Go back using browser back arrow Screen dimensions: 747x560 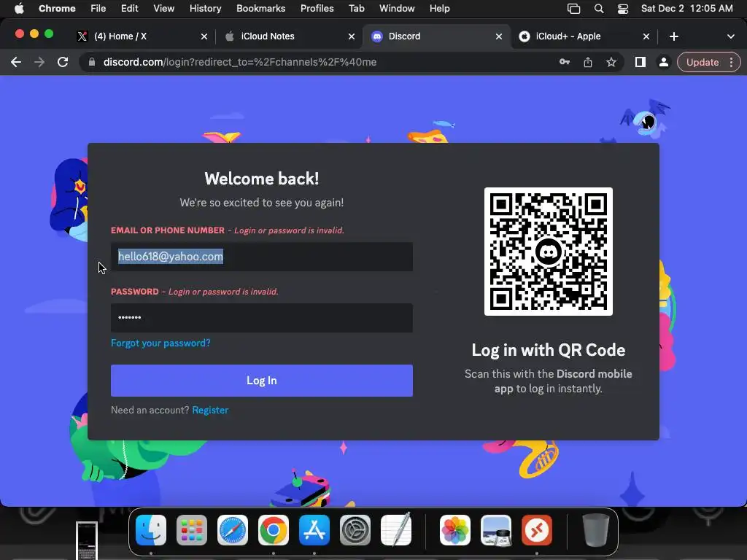click(16, 63)
